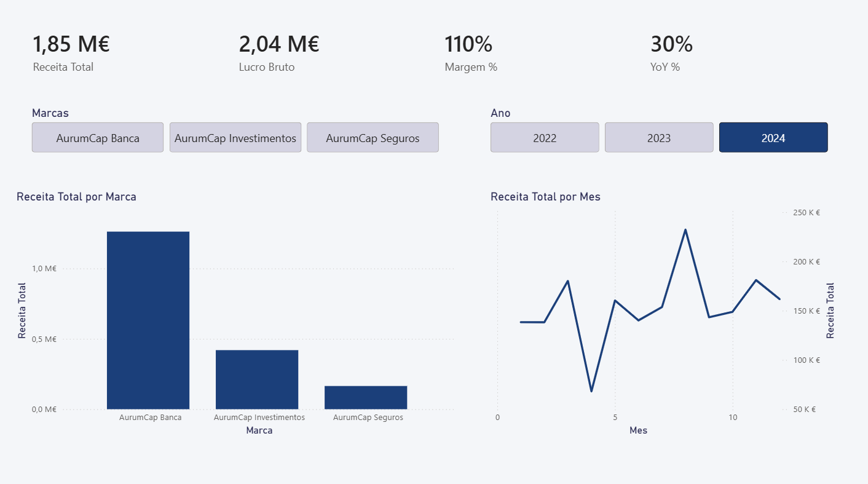
Task: Filter by AurumCap Investimentos slicer button
Action: (x=235, y=138)
